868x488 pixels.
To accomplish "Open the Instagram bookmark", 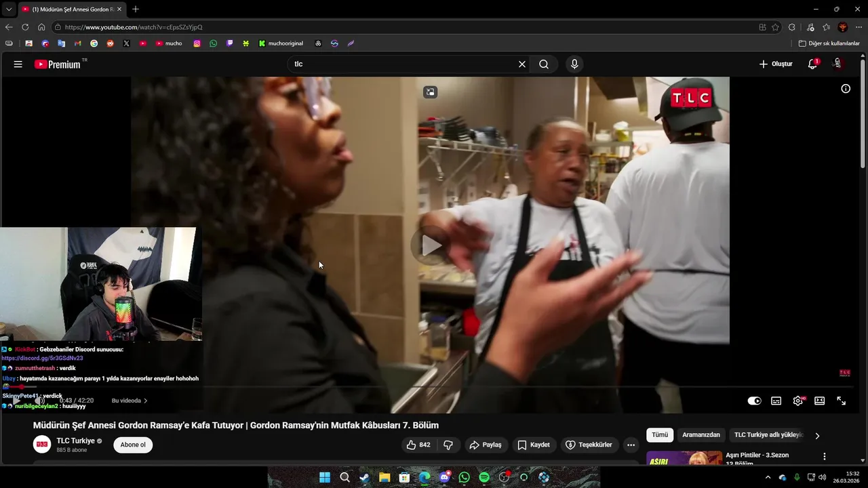I will (x=197, y=43).
